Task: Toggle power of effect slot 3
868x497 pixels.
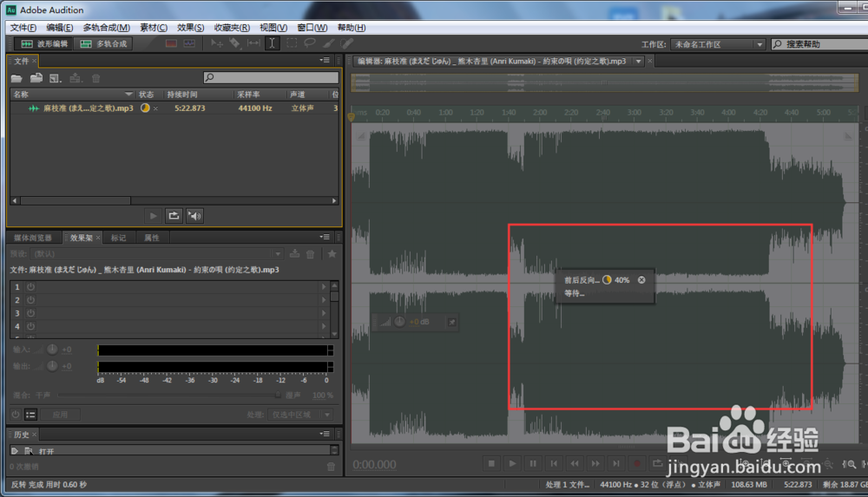Action: click(x=31, y=313)
